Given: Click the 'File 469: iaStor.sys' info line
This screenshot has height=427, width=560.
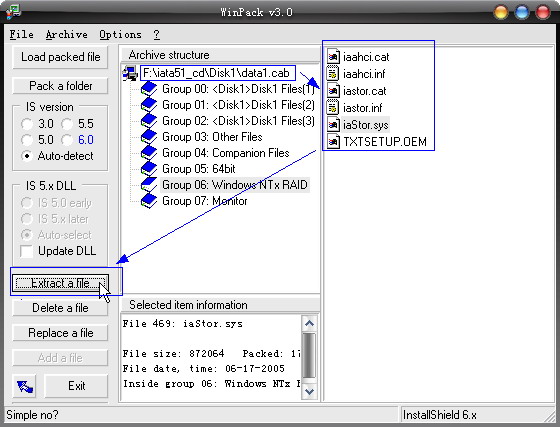Looking at the screenshot, I should 182,324.
